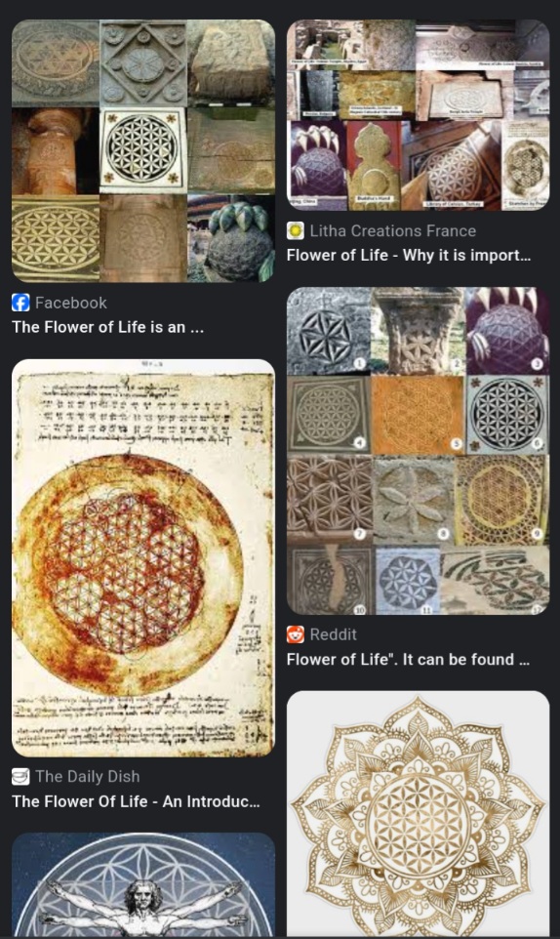Tap the purple sphere with claws in the Reddit collage

click(507, 331)
